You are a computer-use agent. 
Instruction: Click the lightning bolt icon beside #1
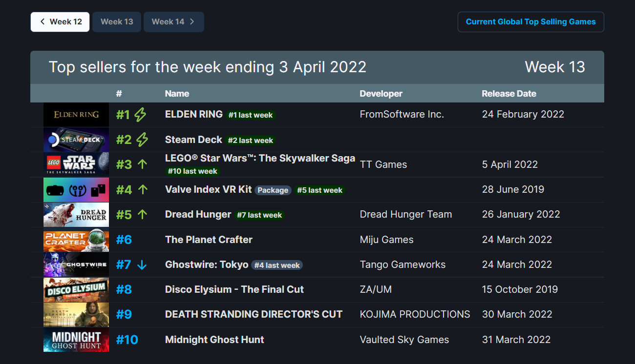pos(140,115)
